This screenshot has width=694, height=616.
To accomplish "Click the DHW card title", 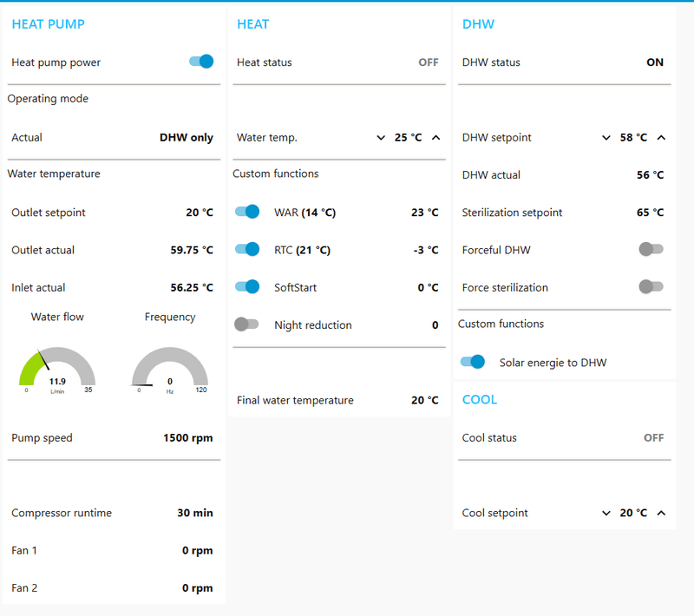I will coord(479,24).
